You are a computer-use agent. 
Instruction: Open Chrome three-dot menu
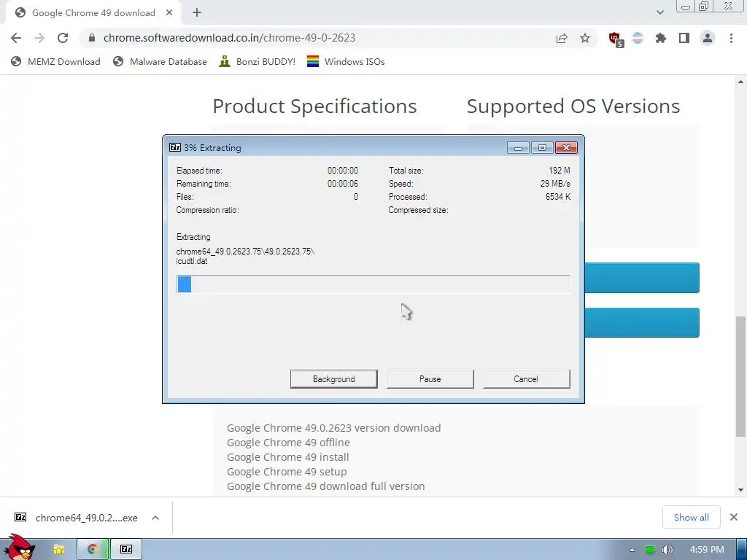pos(731,38)
